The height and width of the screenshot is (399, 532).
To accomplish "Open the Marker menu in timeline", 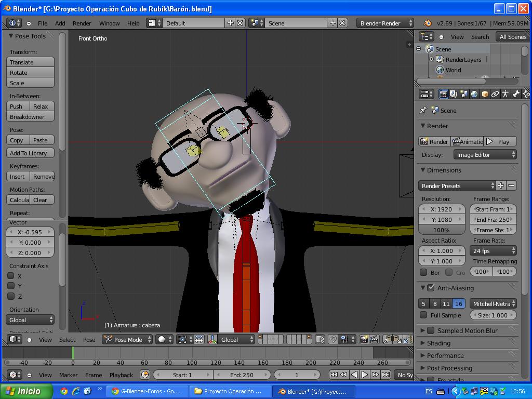I will (68, 375).
